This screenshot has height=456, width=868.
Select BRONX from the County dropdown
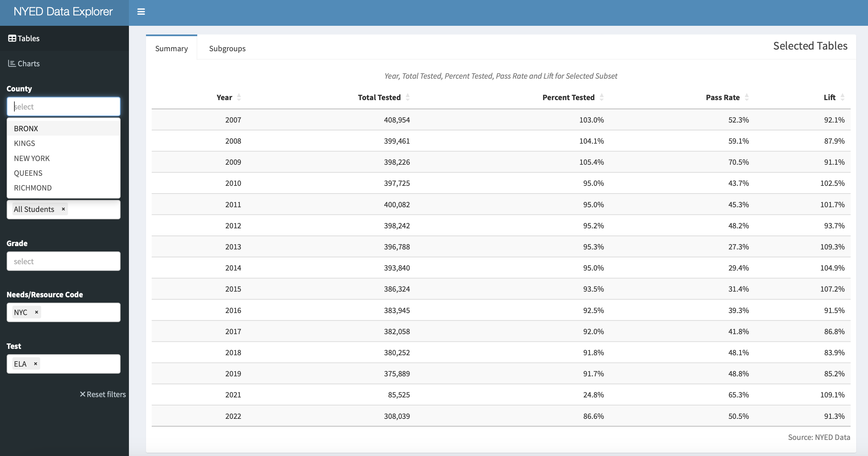[26, 128]
